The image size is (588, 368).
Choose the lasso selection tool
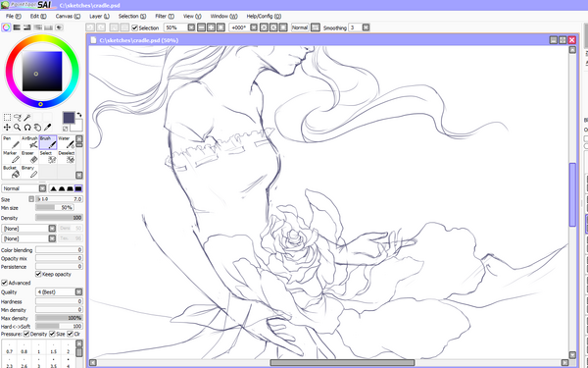coord(18,118)
